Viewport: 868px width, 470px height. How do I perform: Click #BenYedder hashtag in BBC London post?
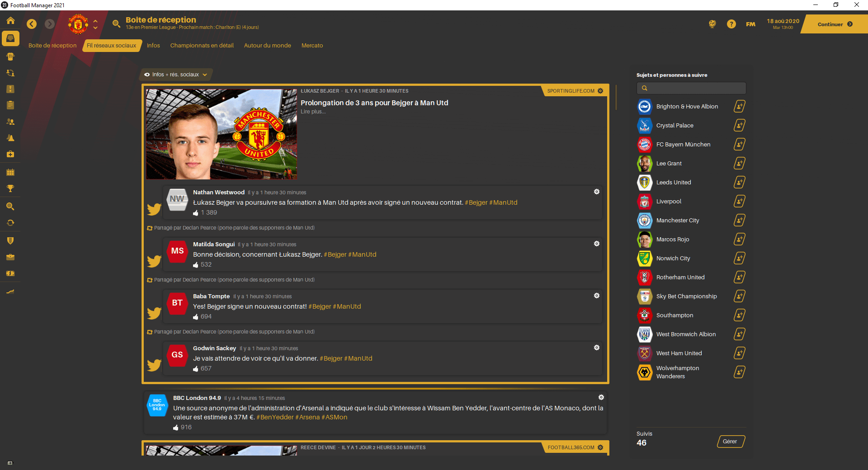275,418
